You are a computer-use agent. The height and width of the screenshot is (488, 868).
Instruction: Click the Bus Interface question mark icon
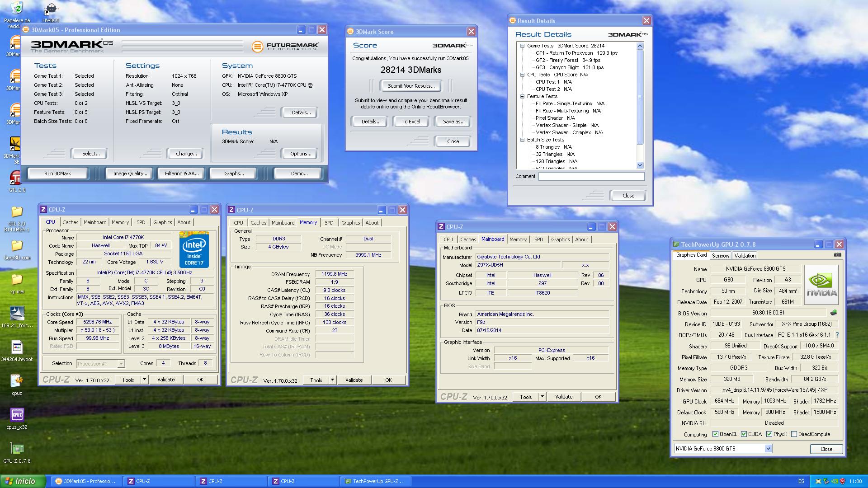pos(837,335)
